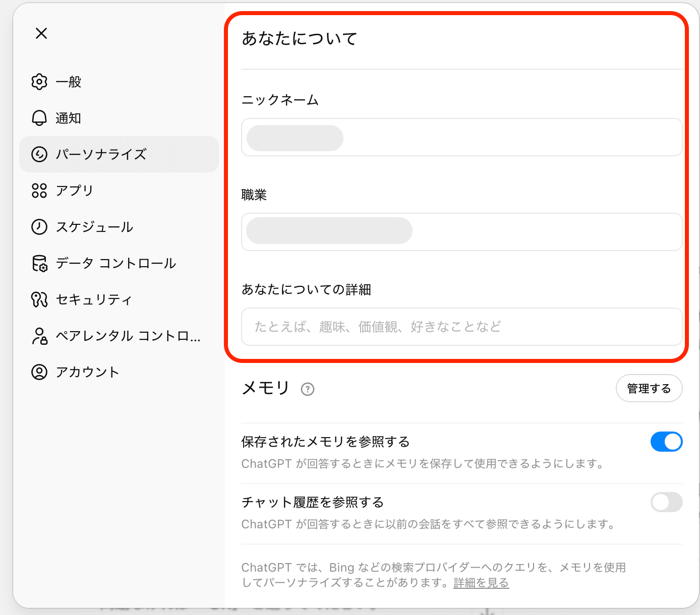Click the Parental Controls person icon
The width and height of the screenshot is (700, 615).
[x=39, y=336]
